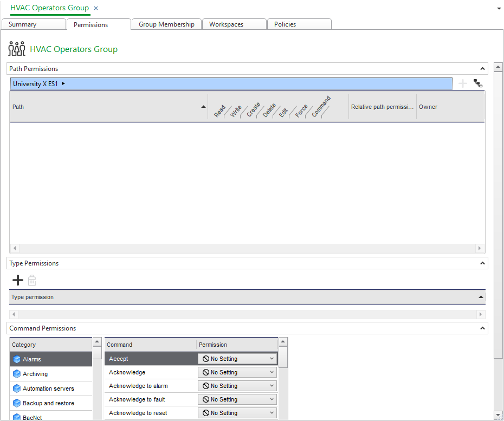Screen dimensions: 504x421
Task: Click the Category column header
Action: [51, 345]
